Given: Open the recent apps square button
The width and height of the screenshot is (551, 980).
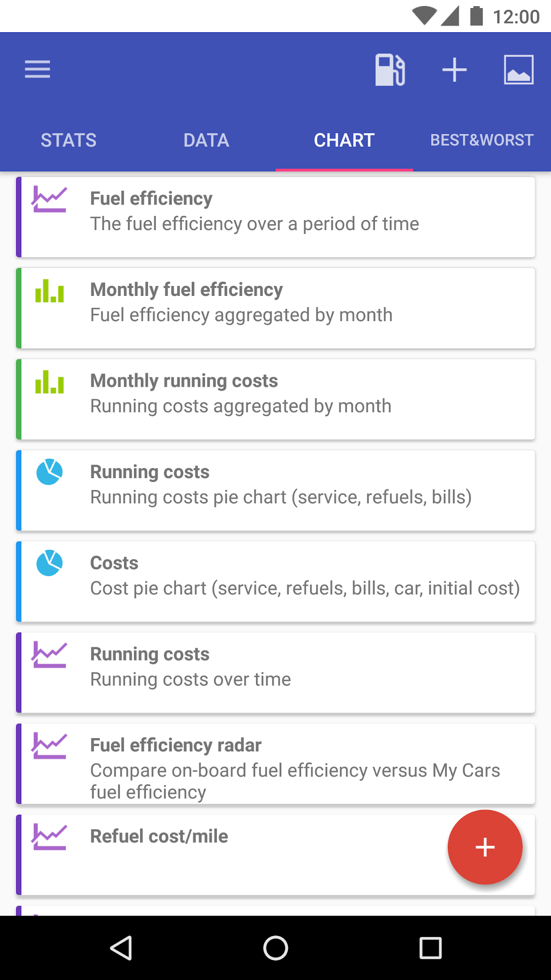Looking at the screenshot, I should pyautogui.click(x=430, y=948).
